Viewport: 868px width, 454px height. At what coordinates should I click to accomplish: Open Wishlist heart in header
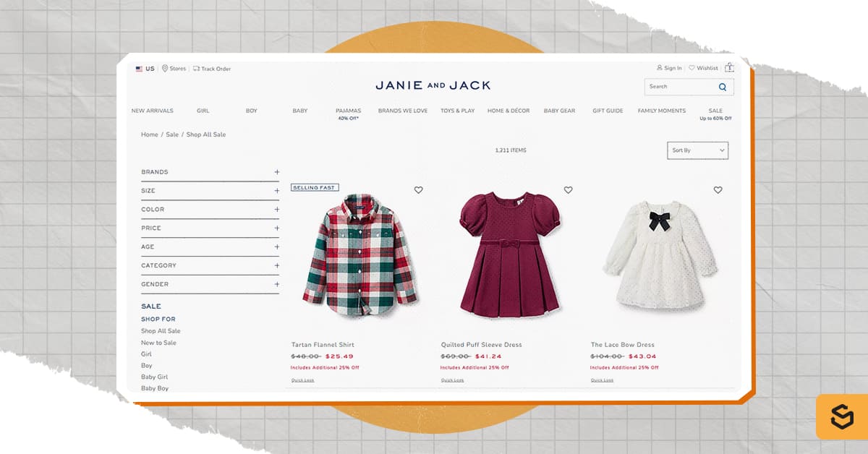tap(703, 68)
